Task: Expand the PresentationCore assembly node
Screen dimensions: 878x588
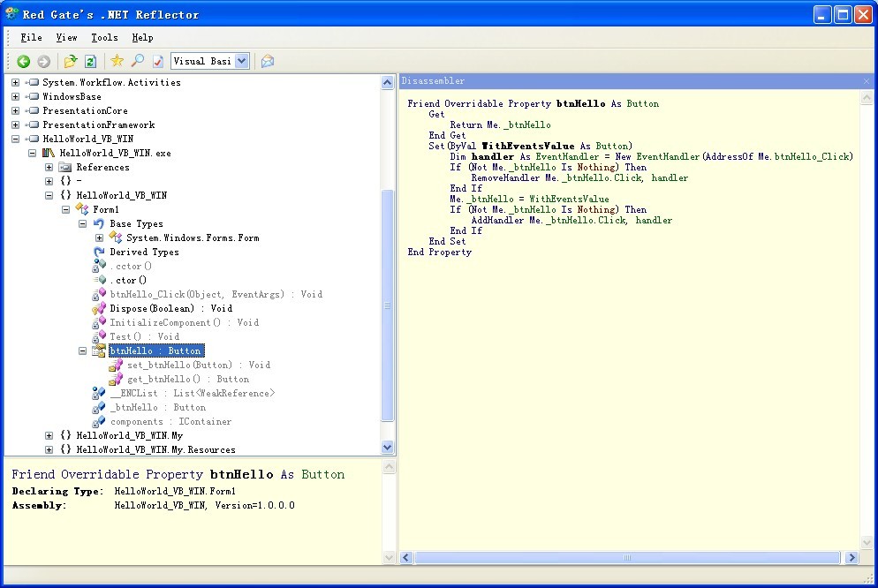Action: (x=16, y=110)
